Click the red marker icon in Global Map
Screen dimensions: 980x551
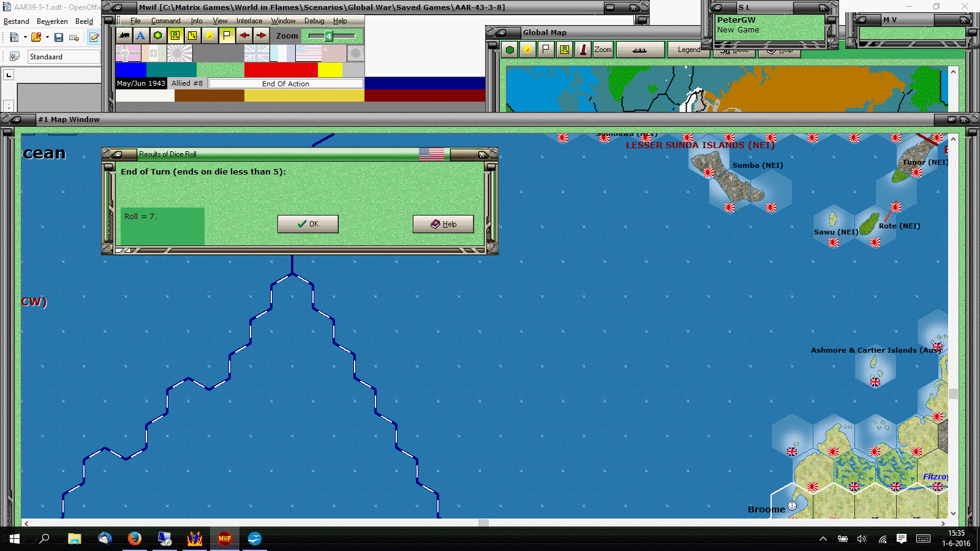tap(583, 50)
